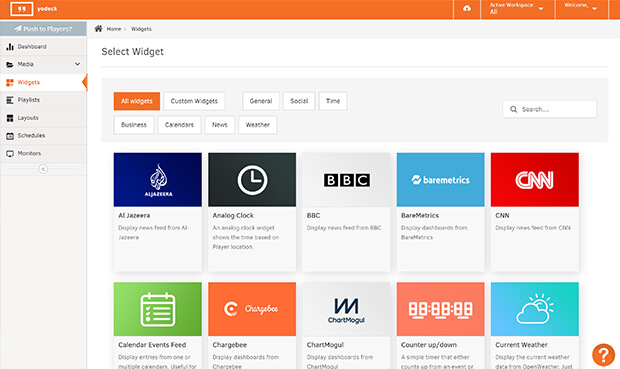The width and height of the screenshot is (620, 369).
Task: Click the Counter up/down card title
Action: click(429, 345)
